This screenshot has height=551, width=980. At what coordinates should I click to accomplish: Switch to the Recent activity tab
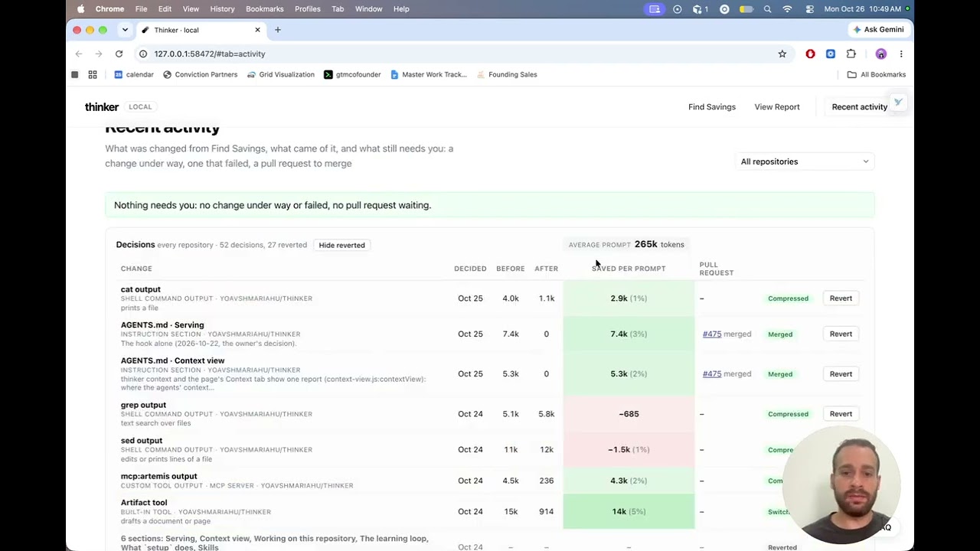point(860,107)
